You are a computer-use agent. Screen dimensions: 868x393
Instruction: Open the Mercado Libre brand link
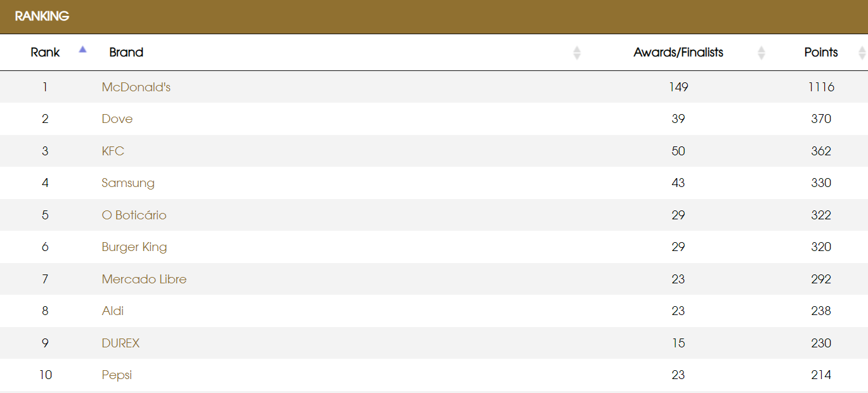click(144, 279)
